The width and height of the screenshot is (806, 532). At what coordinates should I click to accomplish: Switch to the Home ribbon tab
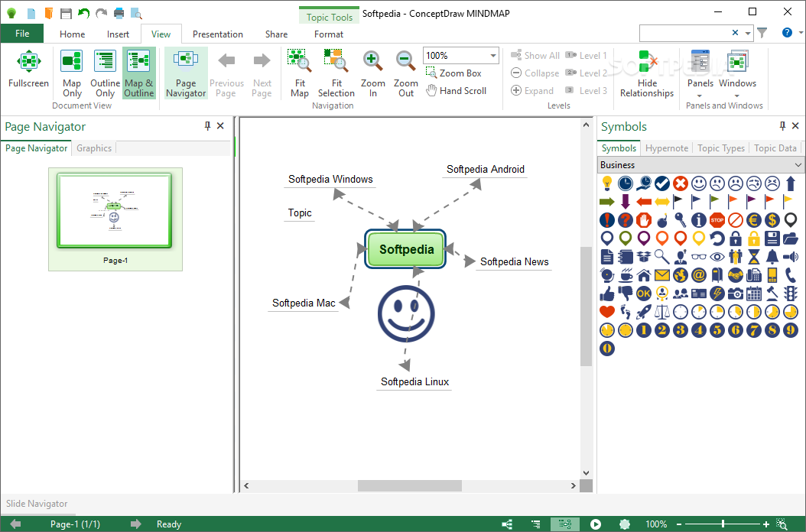point(73,34)
